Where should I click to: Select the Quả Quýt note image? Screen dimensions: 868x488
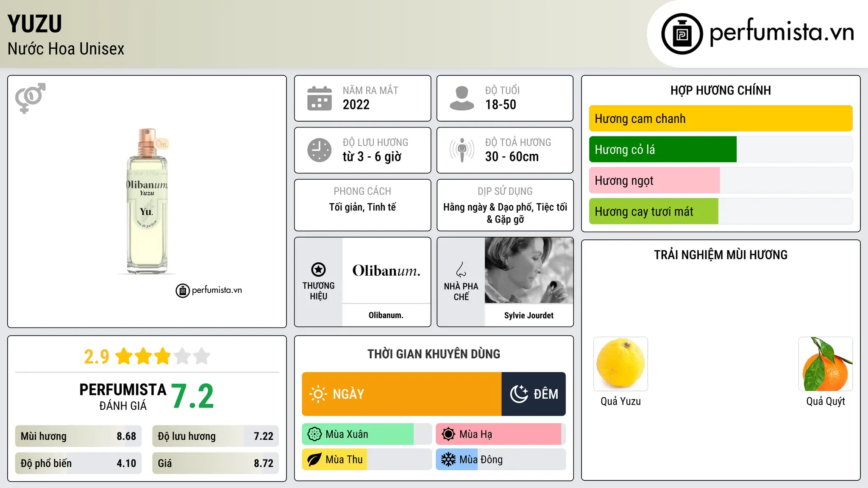tap(826, 364)
